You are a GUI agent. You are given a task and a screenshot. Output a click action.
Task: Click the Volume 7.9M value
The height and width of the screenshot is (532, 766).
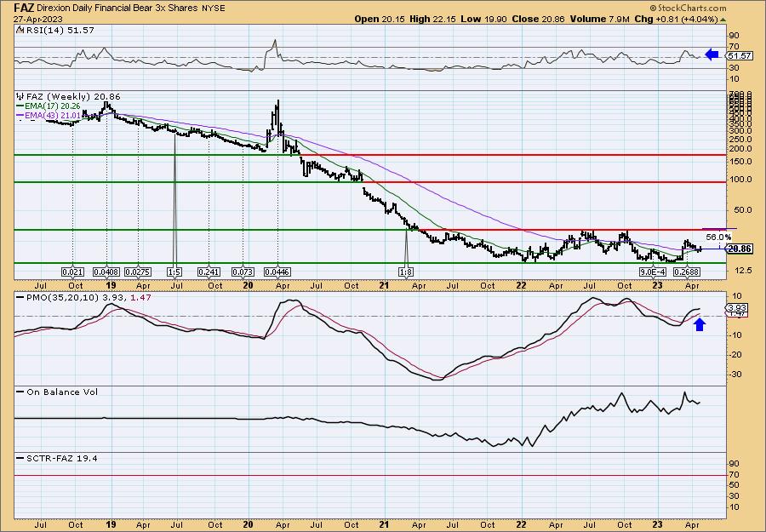599,20
